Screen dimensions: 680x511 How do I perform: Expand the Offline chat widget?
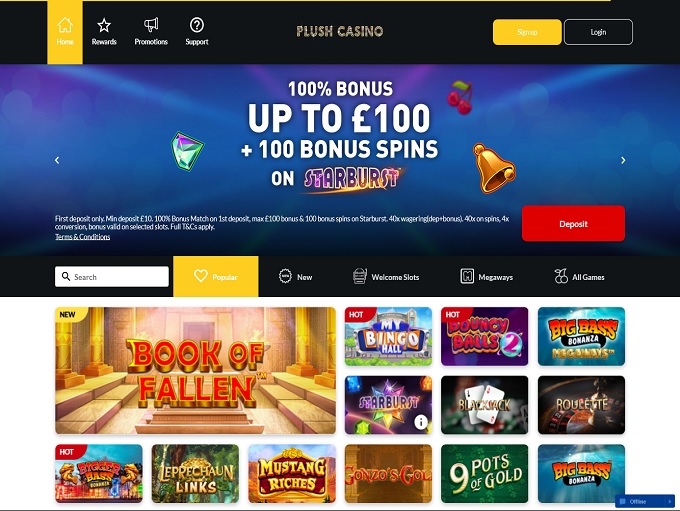pos(645,501)
